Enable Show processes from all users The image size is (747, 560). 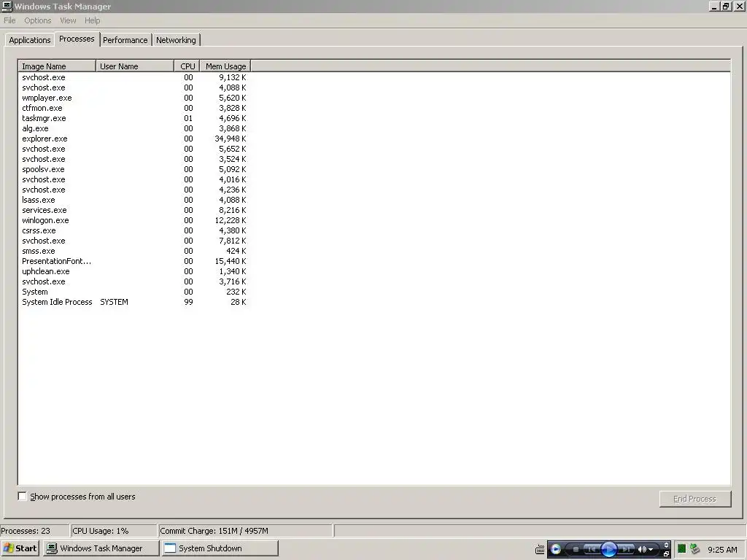click(x=23, y=496)
